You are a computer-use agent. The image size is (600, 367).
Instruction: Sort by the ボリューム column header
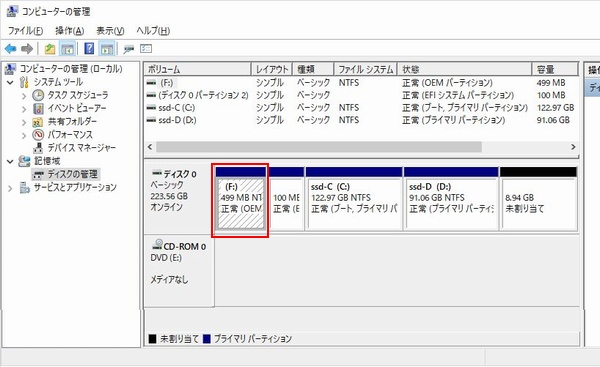(197, 69)
